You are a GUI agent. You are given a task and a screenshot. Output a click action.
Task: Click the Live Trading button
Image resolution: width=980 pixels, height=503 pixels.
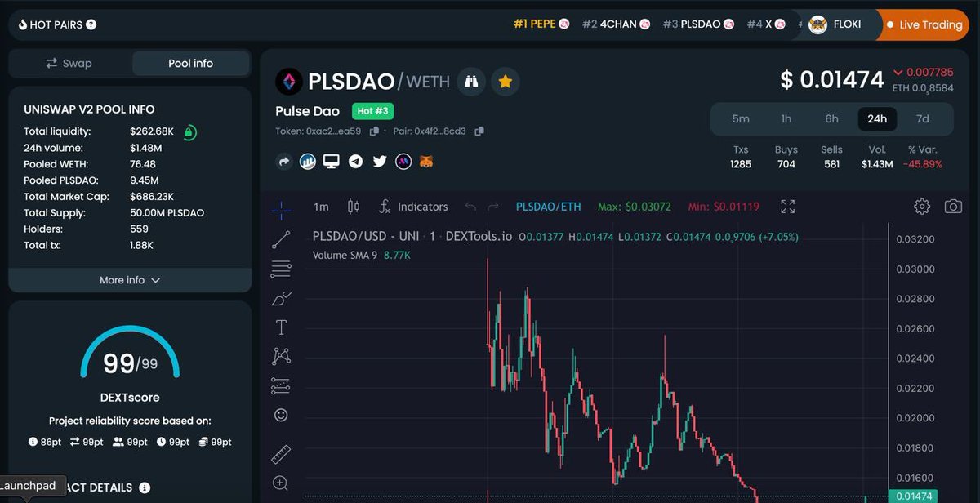point(923,24)
